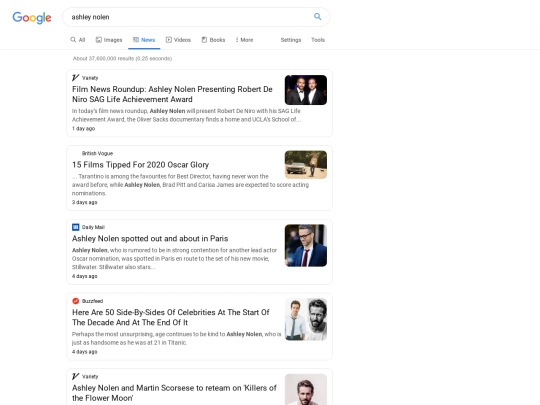Click the Buzzfeed source icon
The height and width of the screenshot is (405, 540).
click(75, 301)
